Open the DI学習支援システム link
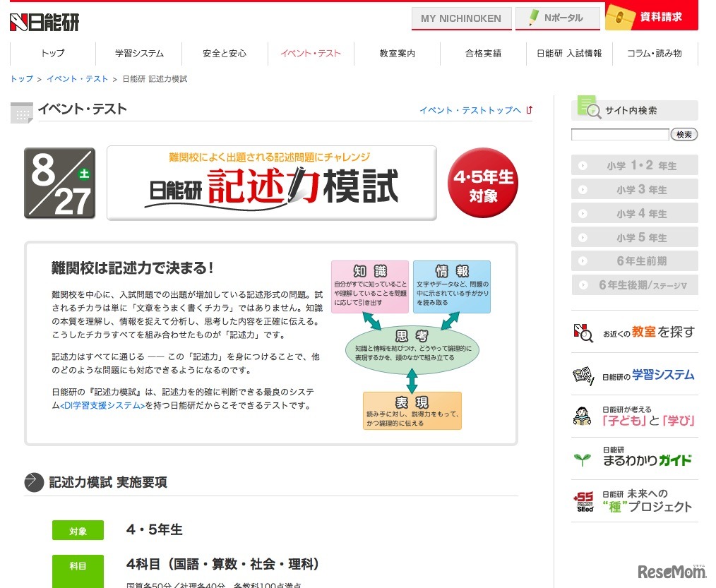Image resolution: width=716 pixels, height=588 pixels. [x=103, y=405]
